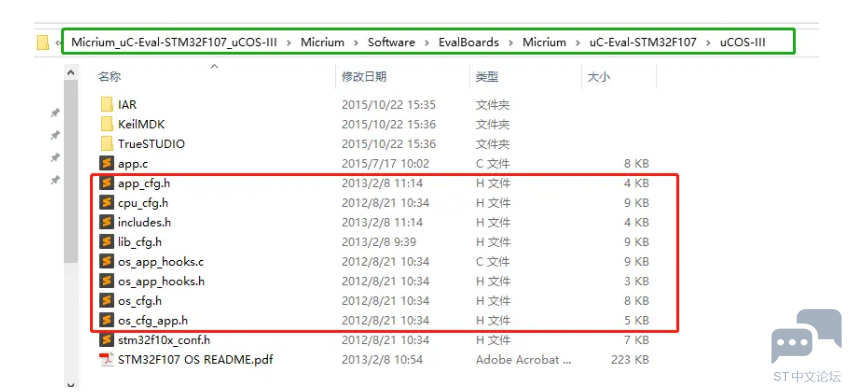This screenshot has height=392, width=850.
Task: Select the os_cfg_app.h file icon
Action: 107,320
